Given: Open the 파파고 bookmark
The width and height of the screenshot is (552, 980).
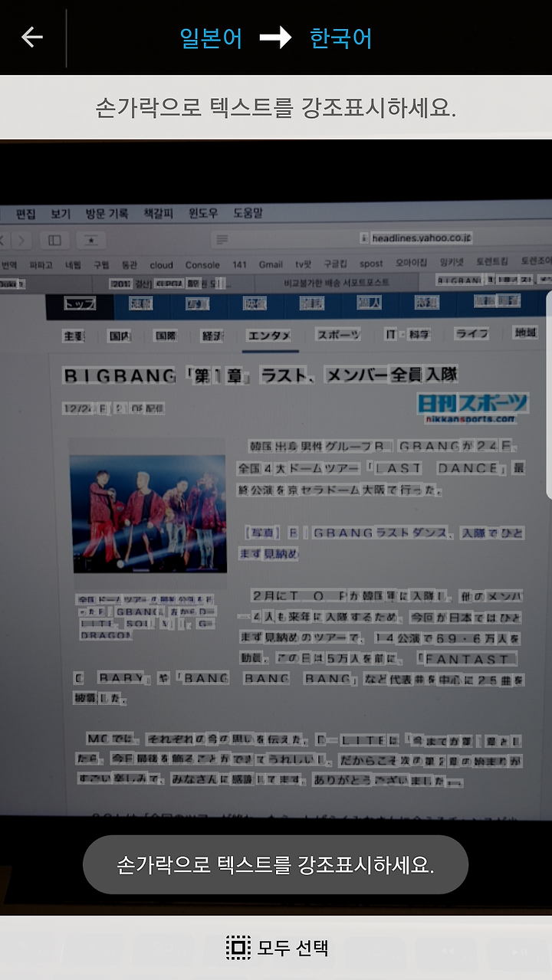Looking at the screenshot, I should [41, 265].
